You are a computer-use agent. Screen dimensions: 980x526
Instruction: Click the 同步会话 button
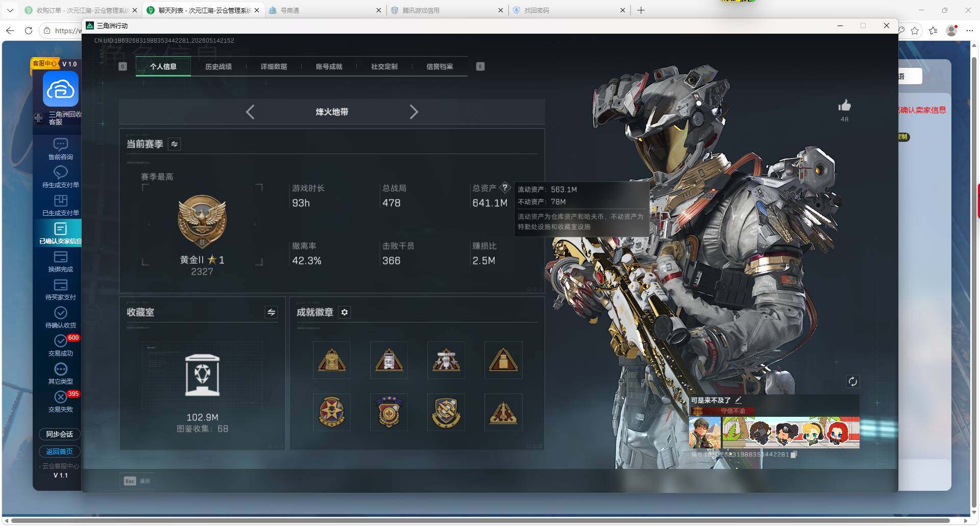pos(60,434)
